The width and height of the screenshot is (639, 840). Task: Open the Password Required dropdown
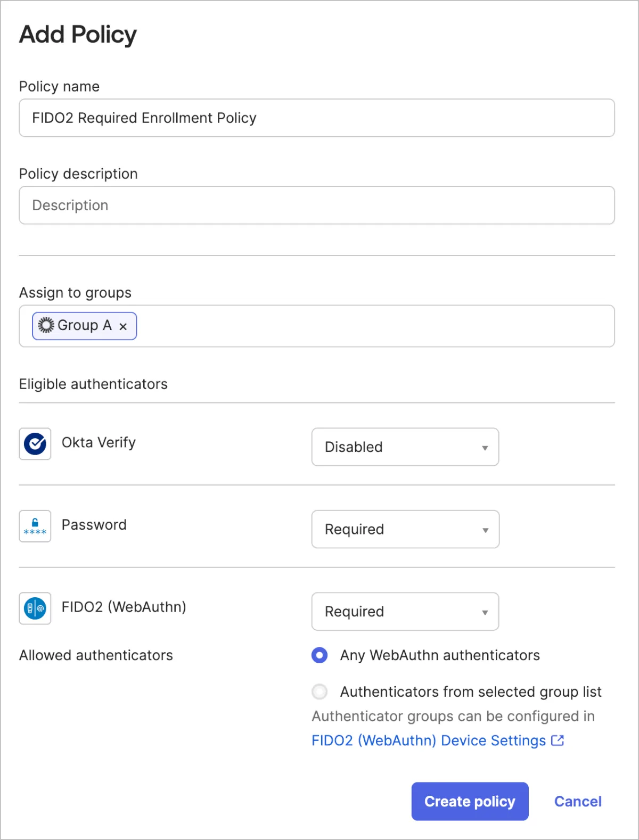[x=405, y=529]
